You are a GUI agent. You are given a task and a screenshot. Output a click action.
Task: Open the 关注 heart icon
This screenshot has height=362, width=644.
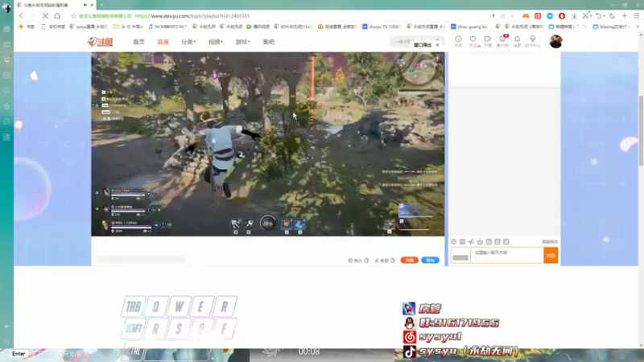(473, 41)
